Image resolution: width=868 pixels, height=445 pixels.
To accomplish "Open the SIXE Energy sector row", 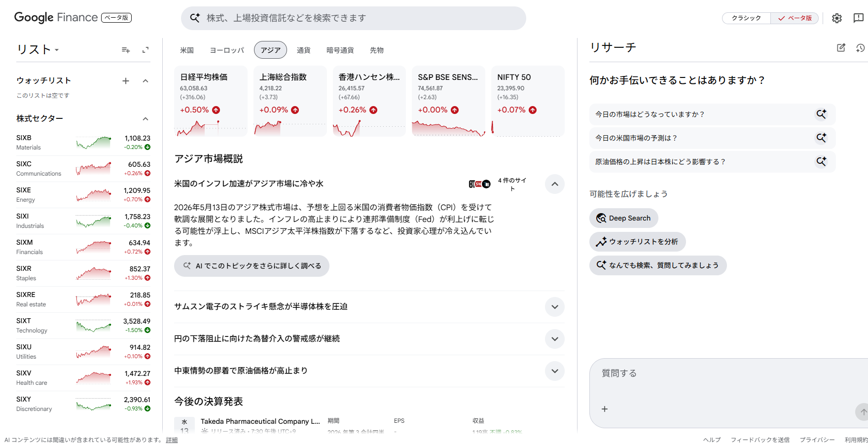I will point(83,195).
